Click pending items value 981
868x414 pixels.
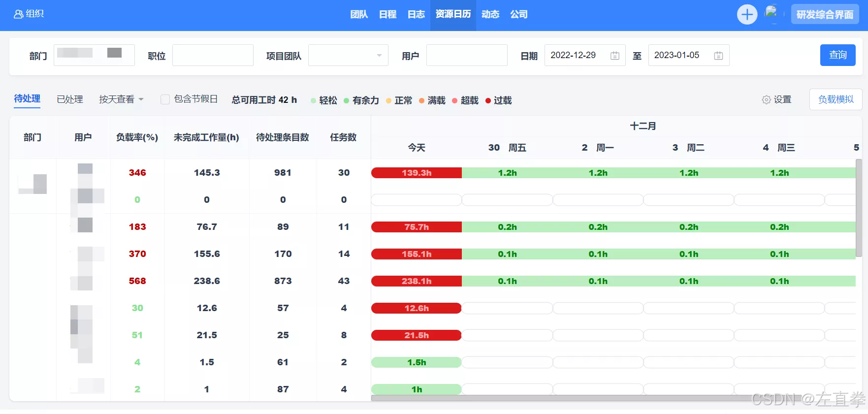pos(283,173)
